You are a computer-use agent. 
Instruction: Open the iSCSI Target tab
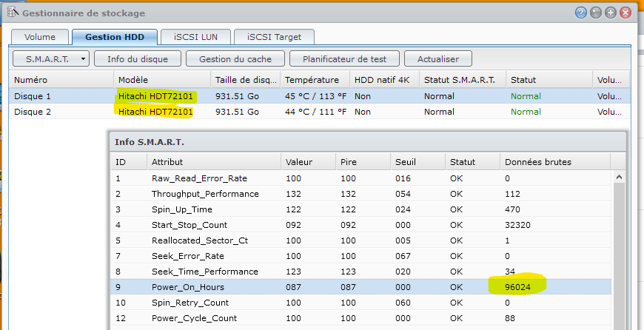point(274,37)
